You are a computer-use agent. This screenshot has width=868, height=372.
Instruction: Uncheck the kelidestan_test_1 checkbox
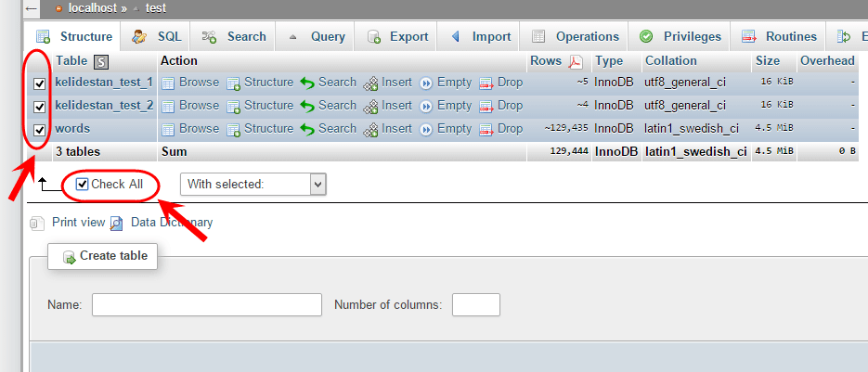pos(39,83)
